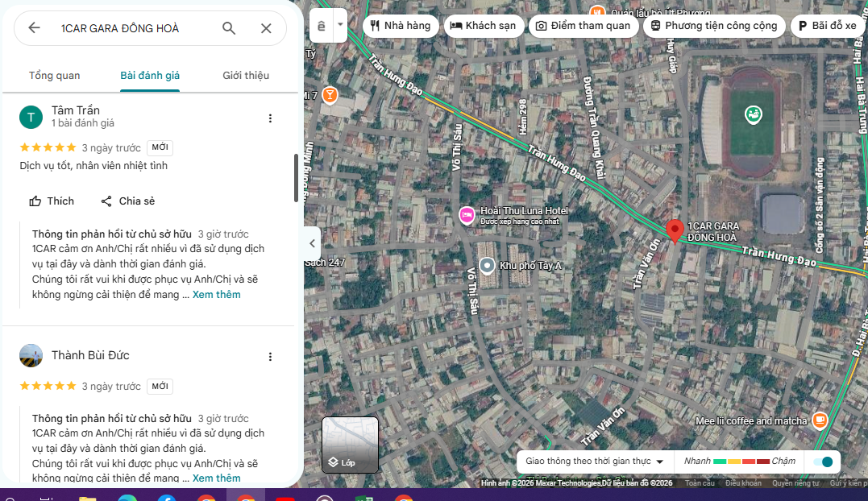Click Thành Bùi Đức's five-star rating
This screenshot has height=501, width=868.
pyautogui.click(x=48, y=386)
